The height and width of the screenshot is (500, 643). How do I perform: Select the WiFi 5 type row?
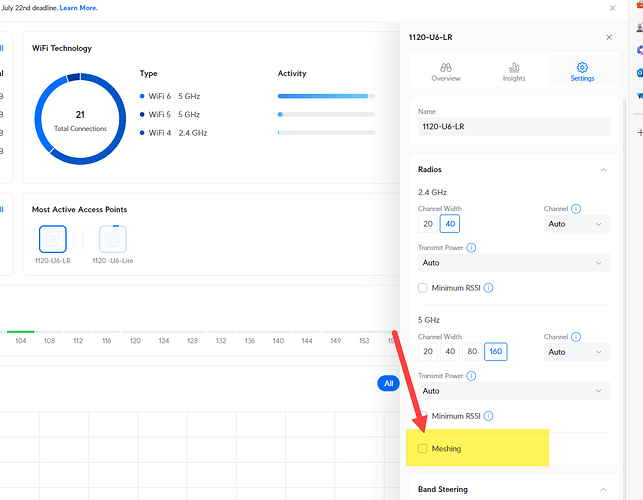point(170,114)
